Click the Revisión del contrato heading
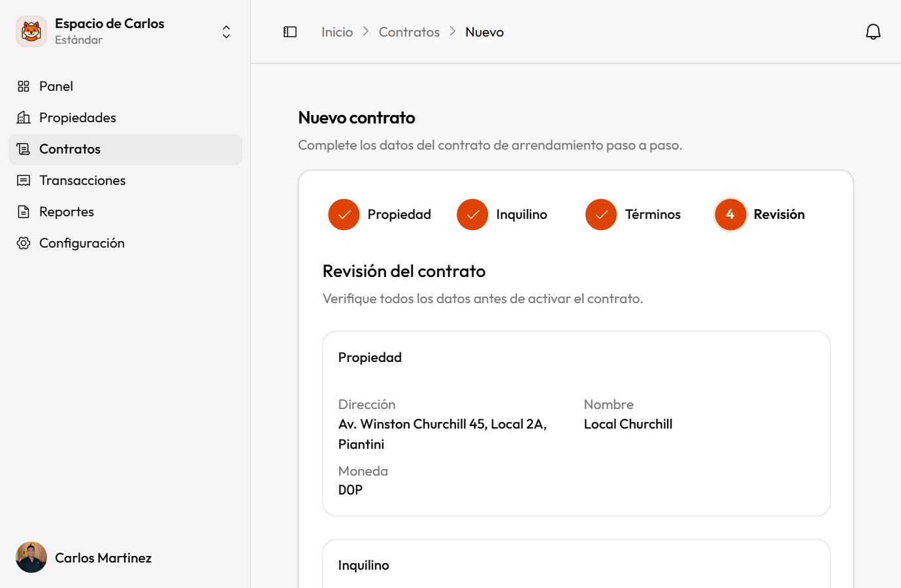This screenshot has height=588, width=901. pos(404,271)
